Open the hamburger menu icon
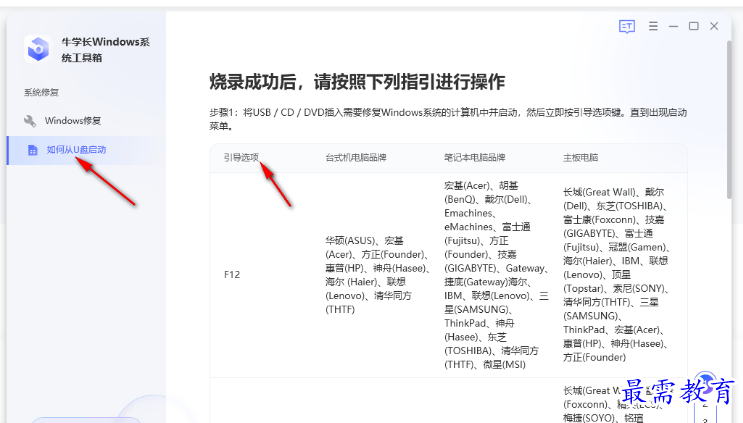The height and width of the screenshot is (423, 743). [653, 27]
